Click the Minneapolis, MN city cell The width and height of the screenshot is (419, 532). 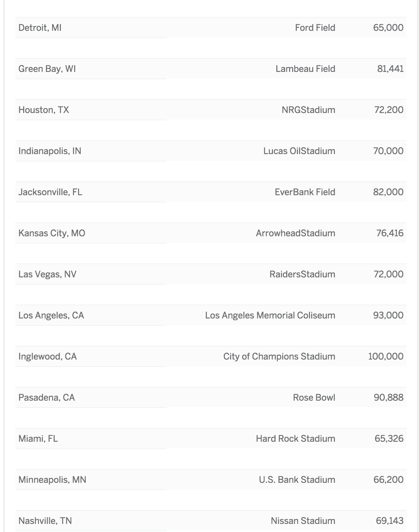52,480
